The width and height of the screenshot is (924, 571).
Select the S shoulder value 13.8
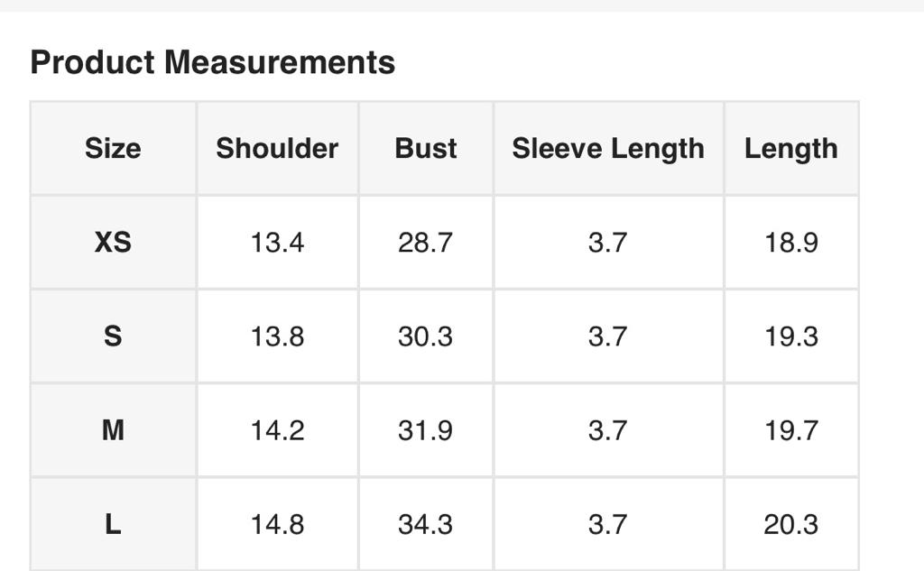pyautogui.click(x=277, y=336)
